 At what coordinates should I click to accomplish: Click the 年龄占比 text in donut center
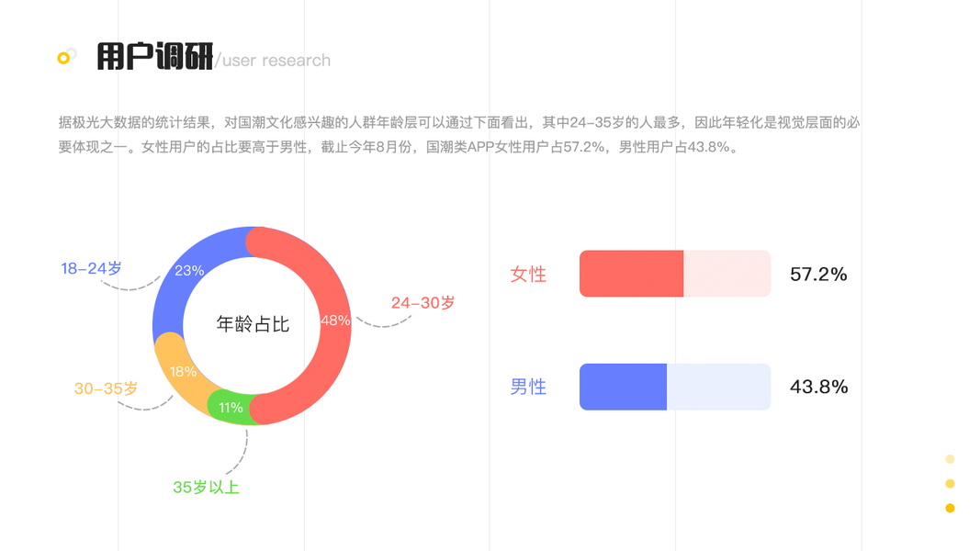pos(253,324)
